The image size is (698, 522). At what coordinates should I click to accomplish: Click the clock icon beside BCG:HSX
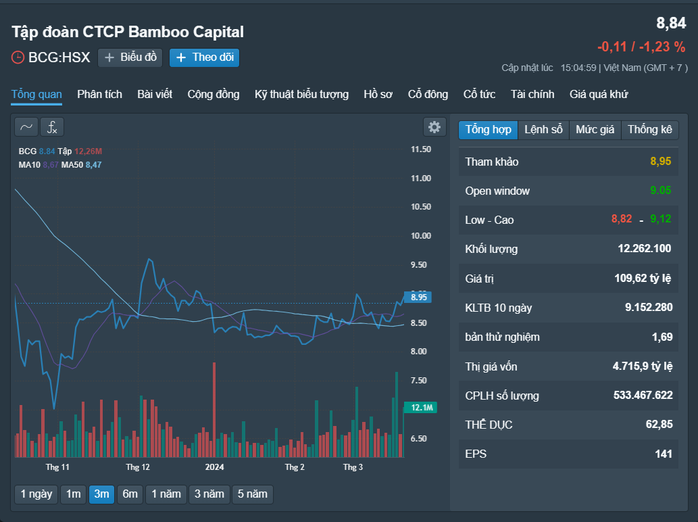[17, 57]
